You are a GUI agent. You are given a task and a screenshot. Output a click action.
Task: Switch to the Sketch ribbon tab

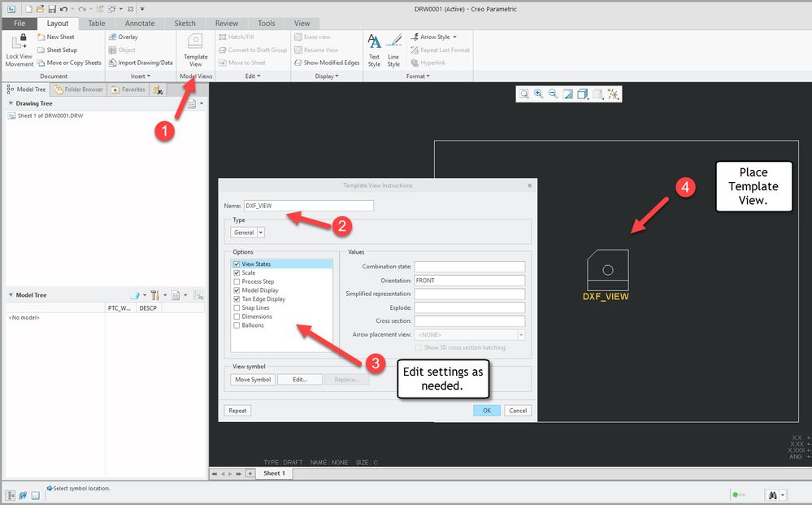coord(185,24)
